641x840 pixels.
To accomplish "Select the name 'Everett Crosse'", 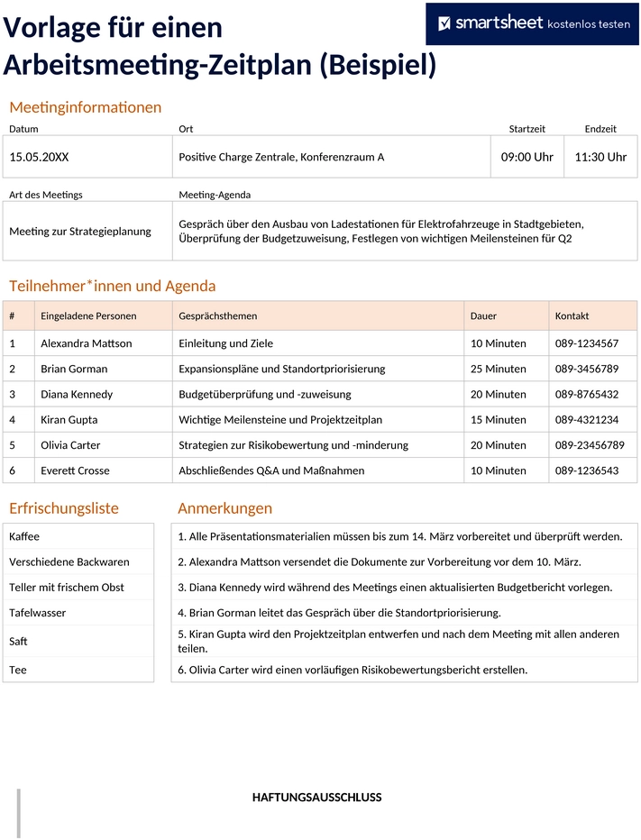I will click(75, 470).
